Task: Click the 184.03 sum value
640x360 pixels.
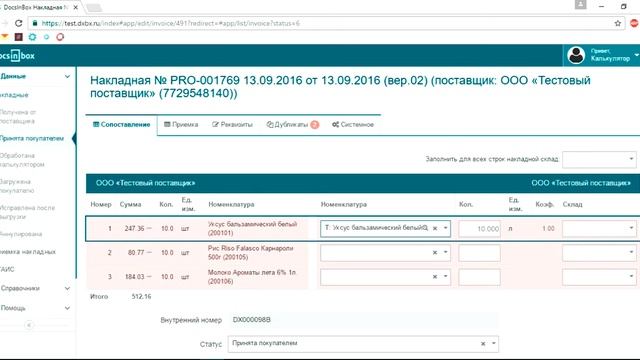Action: (x=135, y=277)
